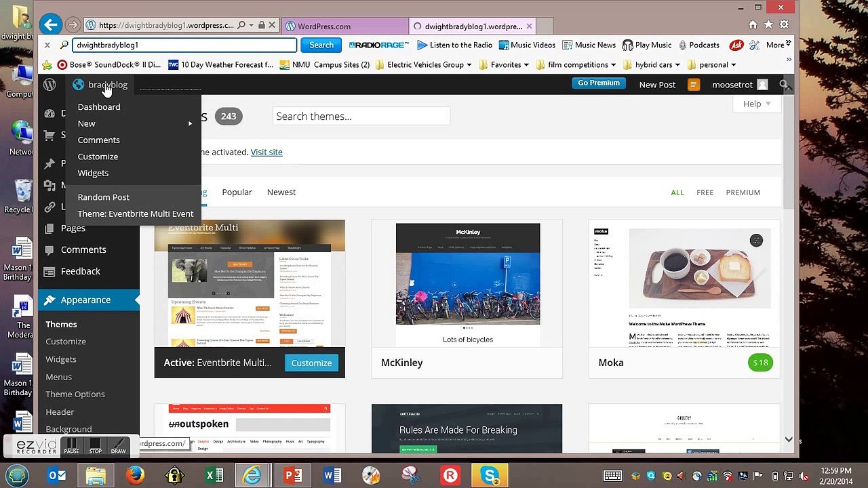The image size is (868, 488).
Task: Open the browser home icon
Action: [x=753, y=24]
